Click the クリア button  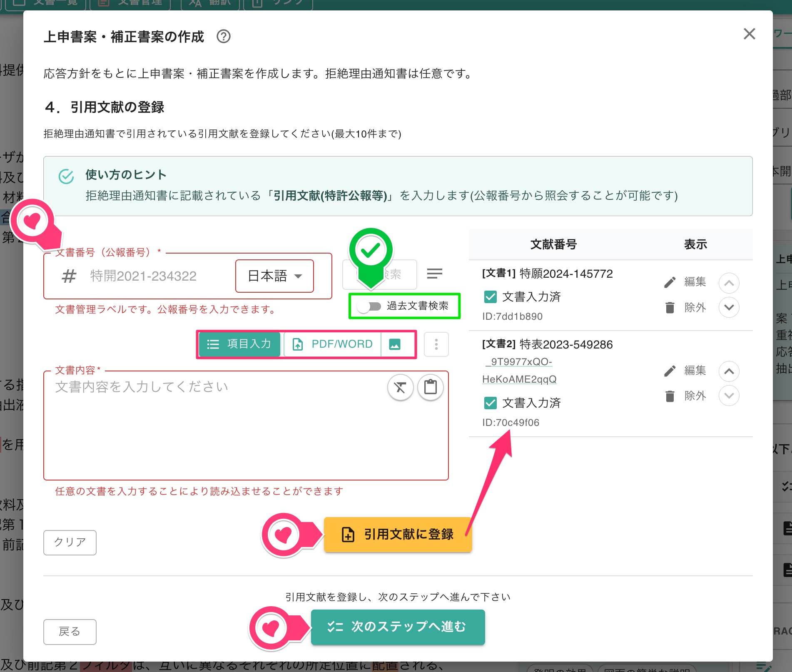coord(70,542)
